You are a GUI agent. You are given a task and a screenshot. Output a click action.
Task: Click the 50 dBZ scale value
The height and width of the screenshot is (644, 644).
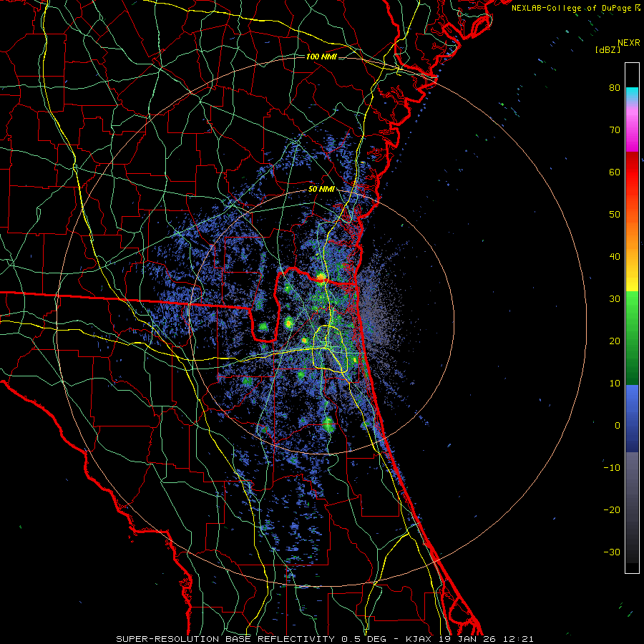coord(615,215)
